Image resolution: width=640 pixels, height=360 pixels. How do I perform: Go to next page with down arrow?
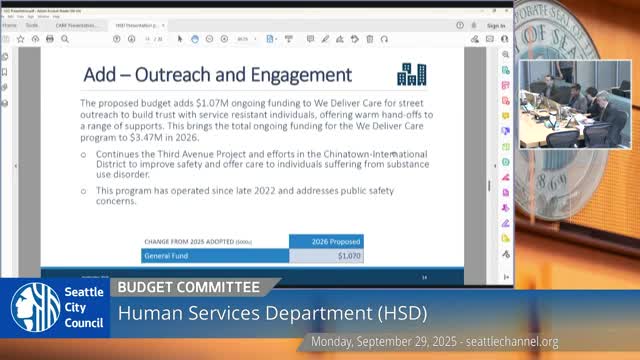(131, 39)
